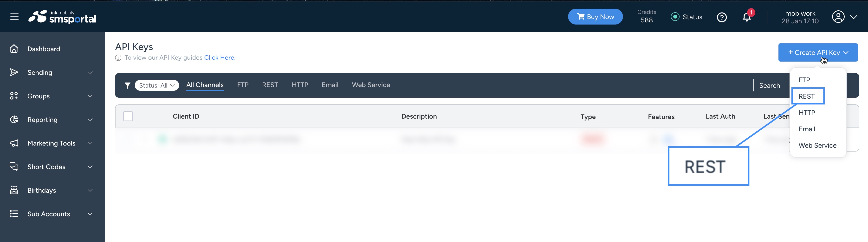The image size is (868, 242).
Task: Switch to the HTTP channel tab
Action: click(299, 85)
